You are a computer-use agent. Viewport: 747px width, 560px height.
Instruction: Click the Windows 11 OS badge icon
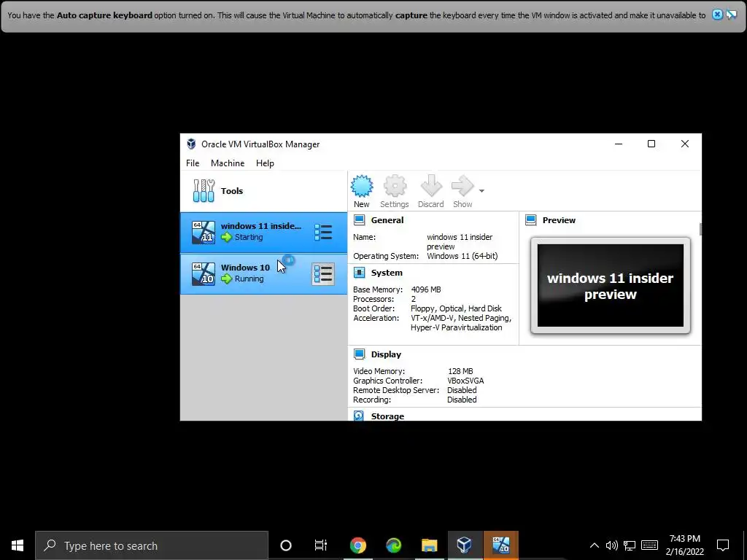coord(204,233)
